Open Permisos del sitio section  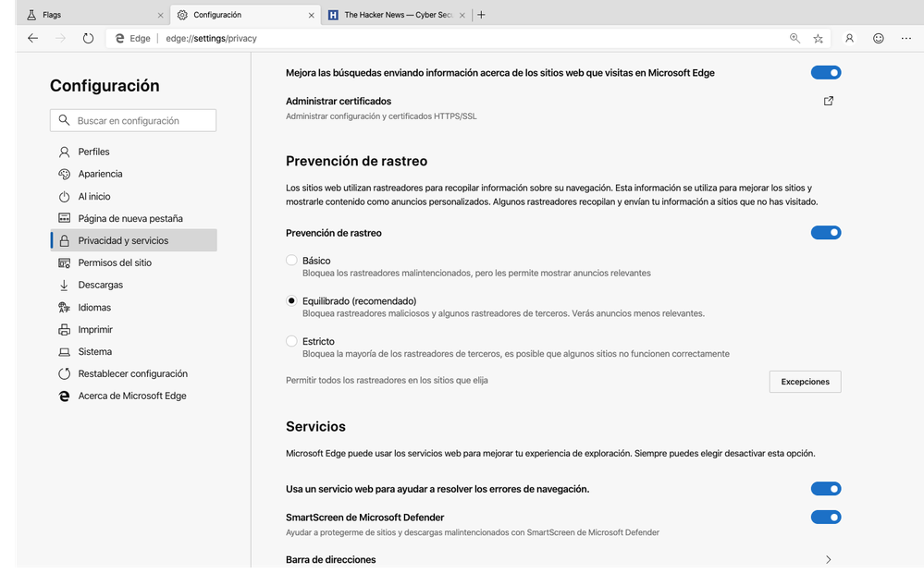pos(134,263)
